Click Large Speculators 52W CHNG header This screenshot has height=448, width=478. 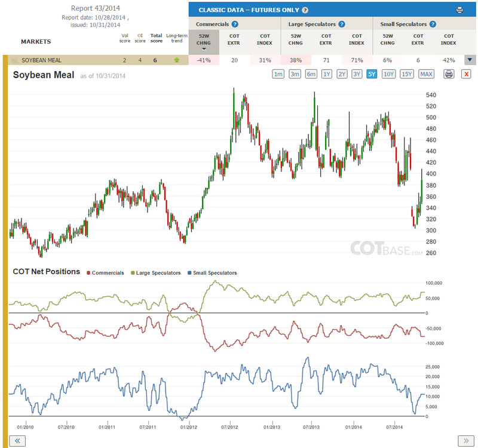coord(296,39)
